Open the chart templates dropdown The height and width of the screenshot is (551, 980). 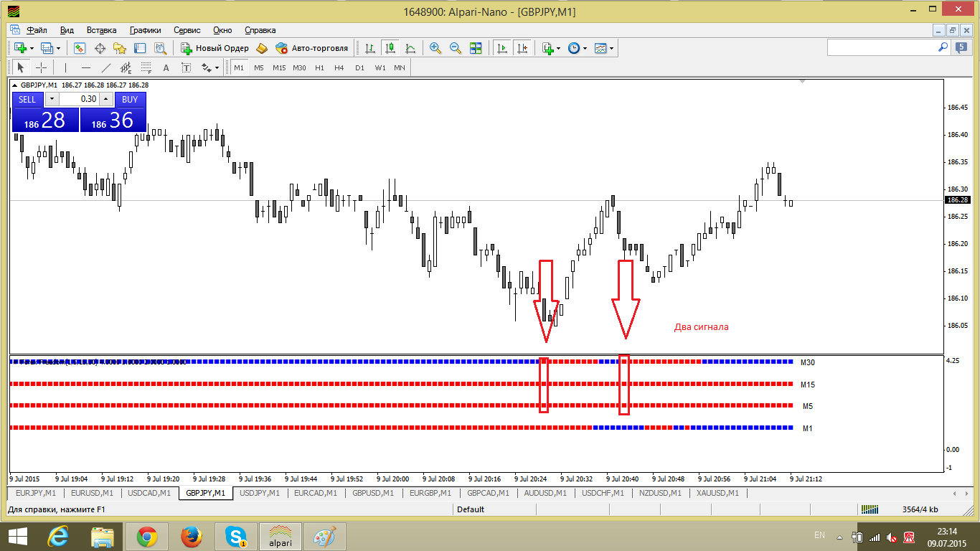(611, 48)
